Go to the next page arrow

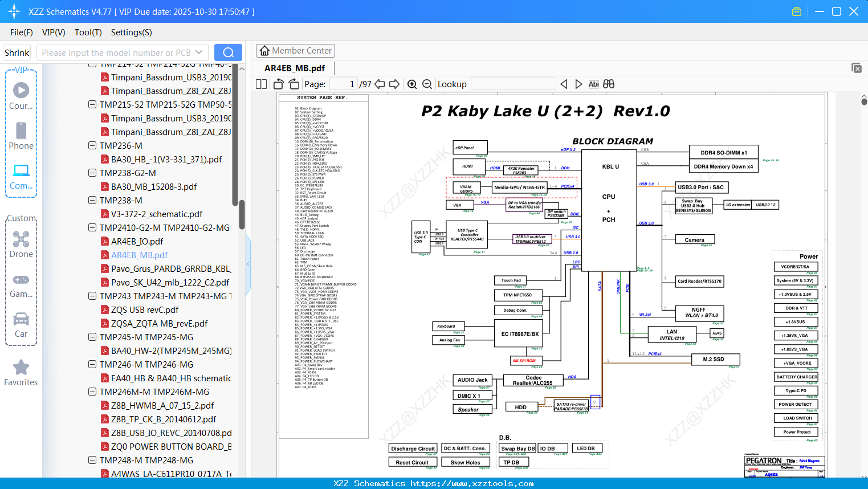[x=394, y=84]
